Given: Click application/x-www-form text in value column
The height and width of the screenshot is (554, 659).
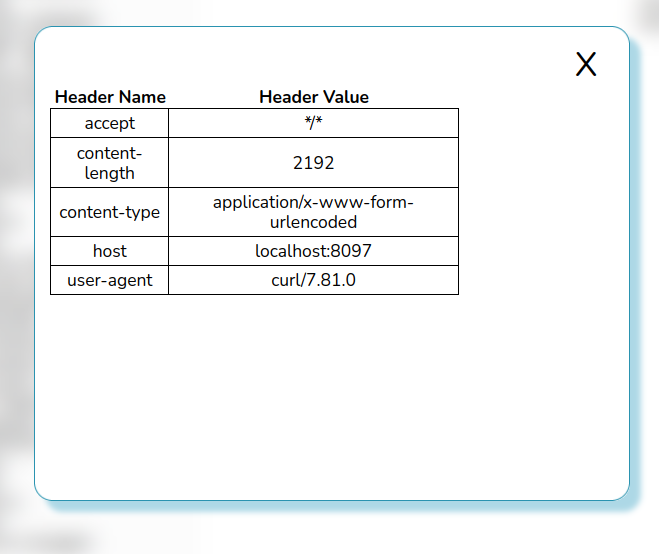Looking at the screenshot, I should (x=313, y=203).
